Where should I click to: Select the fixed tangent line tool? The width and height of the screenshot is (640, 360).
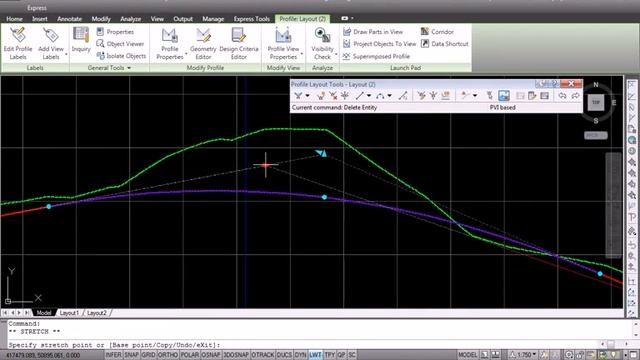(x=360, y=96)
